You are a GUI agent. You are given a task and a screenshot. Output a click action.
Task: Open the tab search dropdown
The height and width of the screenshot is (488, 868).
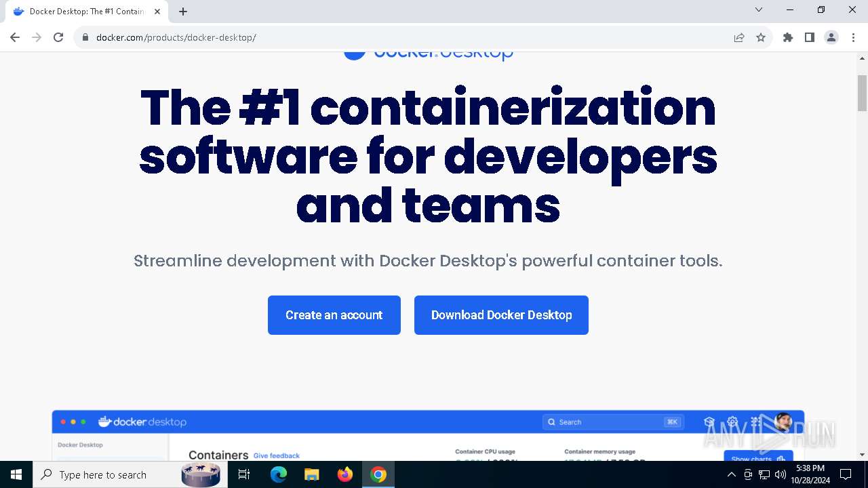click(x=759, y=10)
